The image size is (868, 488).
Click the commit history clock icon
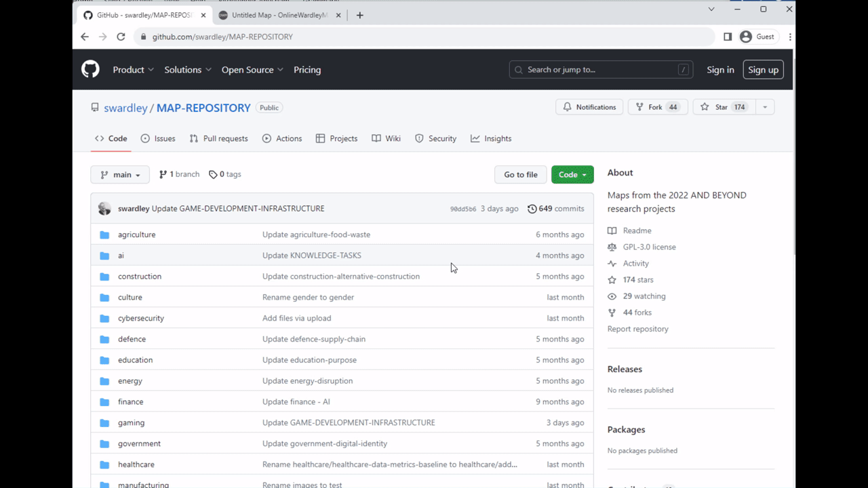tap(532, 209)
